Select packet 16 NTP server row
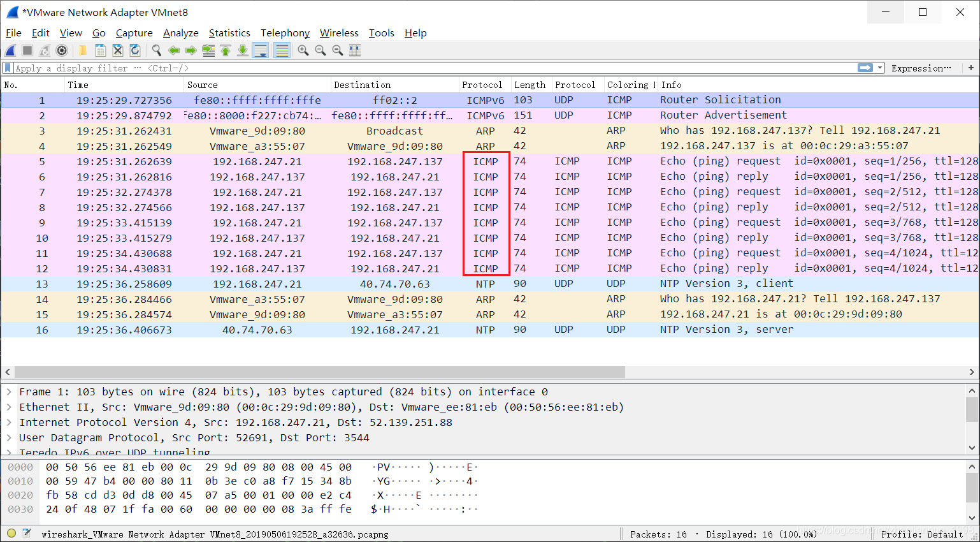 pos(489,330)
